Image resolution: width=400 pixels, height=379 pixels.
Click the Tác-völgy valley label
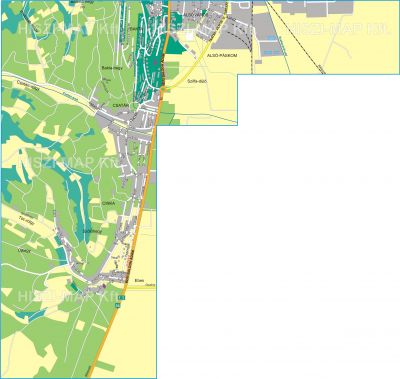pos(27,220)
